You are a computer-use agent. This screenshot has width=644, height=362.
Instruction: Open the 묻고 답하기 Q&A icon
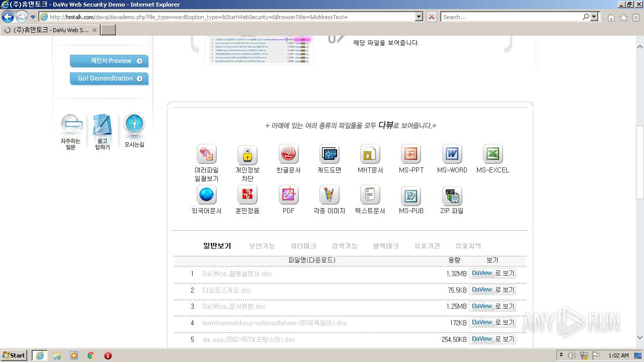coord(102,132)
